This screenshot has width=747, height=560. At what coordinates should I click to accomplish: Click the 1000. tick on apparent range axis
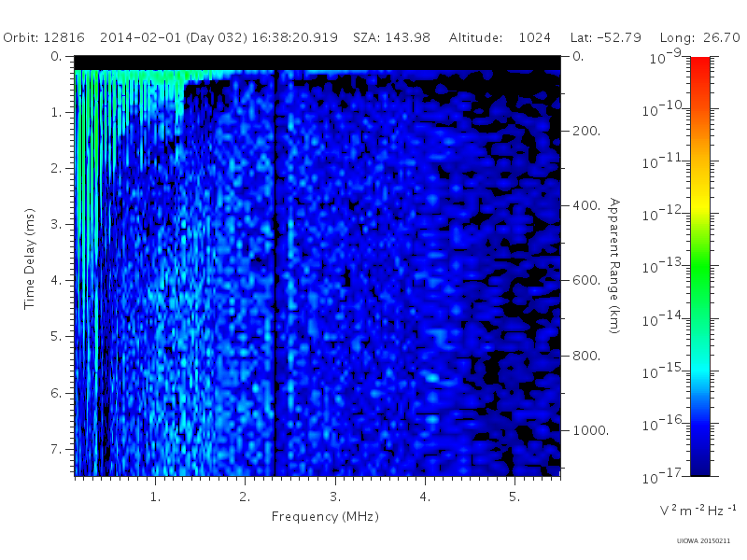(x=590, y=430)
